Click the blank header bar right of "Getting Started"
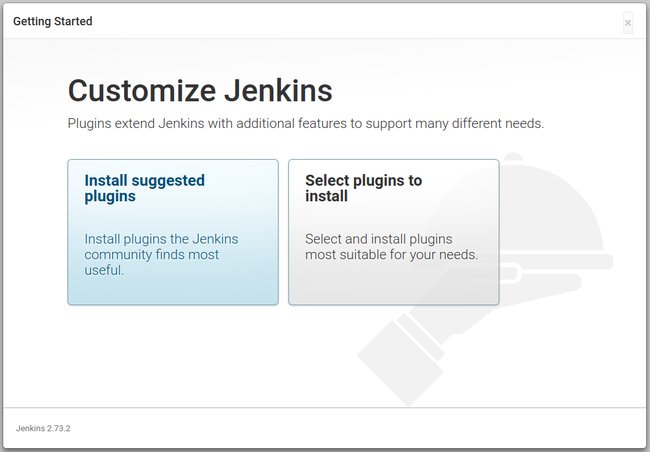Screen dimensions: 650x452 pyautogui.click(x=350, y=22)
